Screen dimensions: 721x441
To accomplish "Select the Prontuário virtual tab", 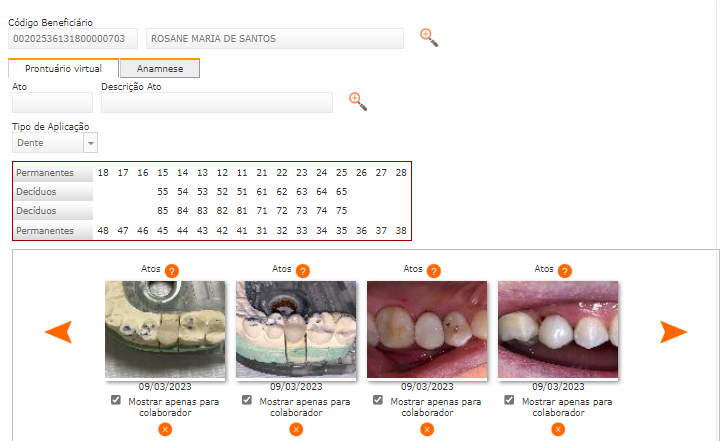I will click(x=63, y=69).
